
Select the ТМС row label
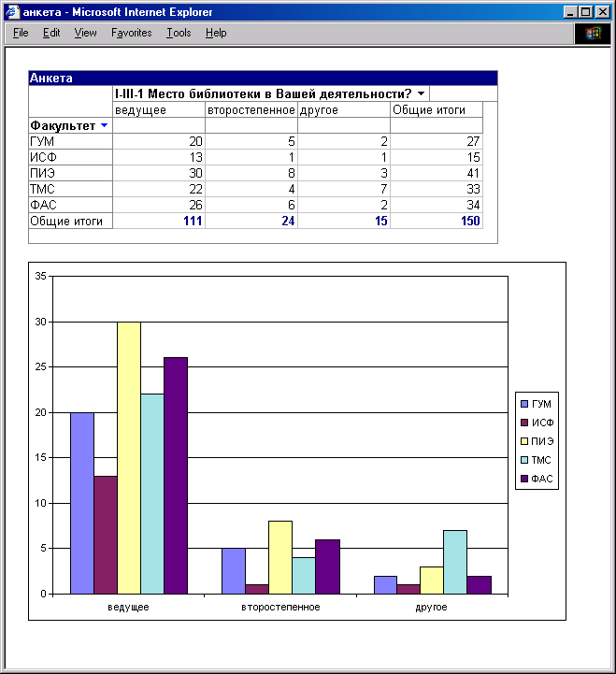click(x=70, y=189)
